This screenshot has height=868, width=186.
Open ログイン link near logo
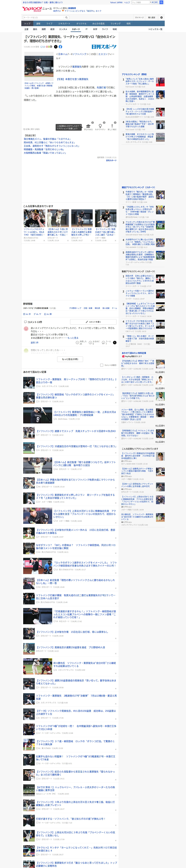(x=57, y=11)
